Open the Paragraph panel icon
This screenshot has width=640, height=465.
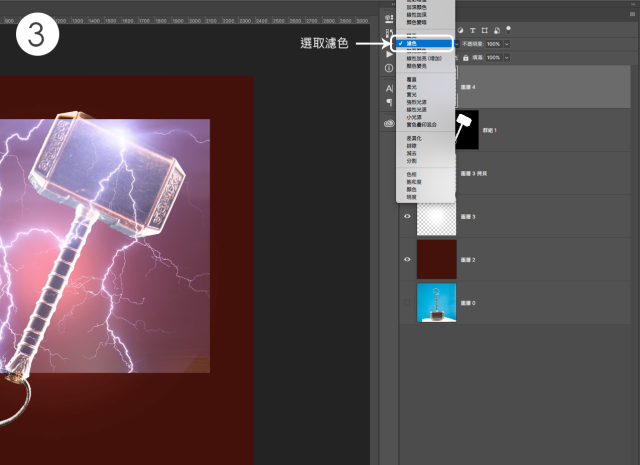(x=389, y=102)
